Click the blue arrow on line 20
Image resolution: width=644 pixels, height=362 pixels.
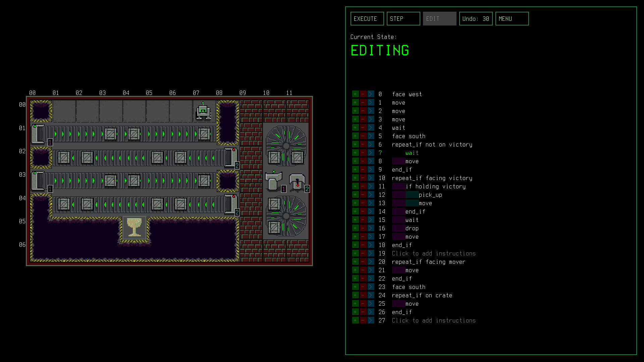point(371,262)
